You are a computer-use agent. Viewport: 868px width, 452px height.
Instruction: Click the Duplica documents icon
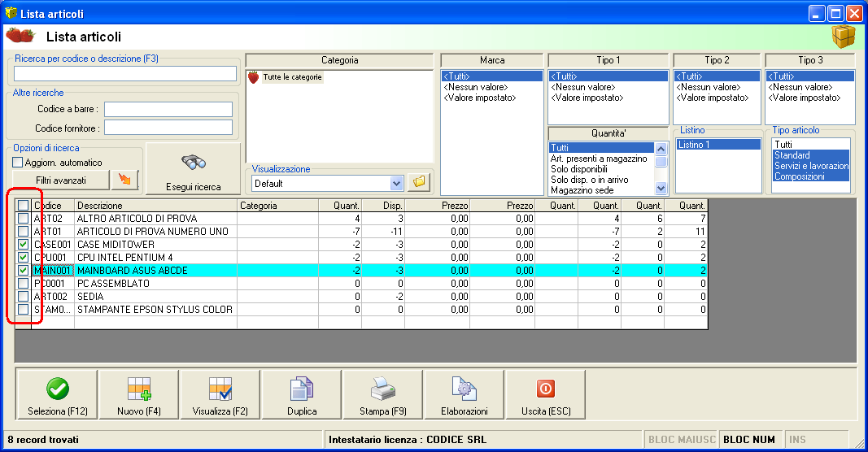(x=302, y=389)
